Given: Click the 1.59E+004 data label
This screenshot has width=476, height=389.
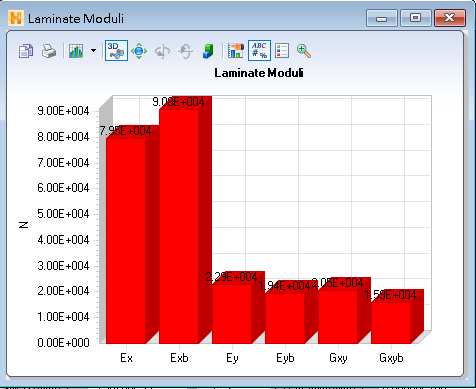Looking at the screenshot, I should click(390, 295).
